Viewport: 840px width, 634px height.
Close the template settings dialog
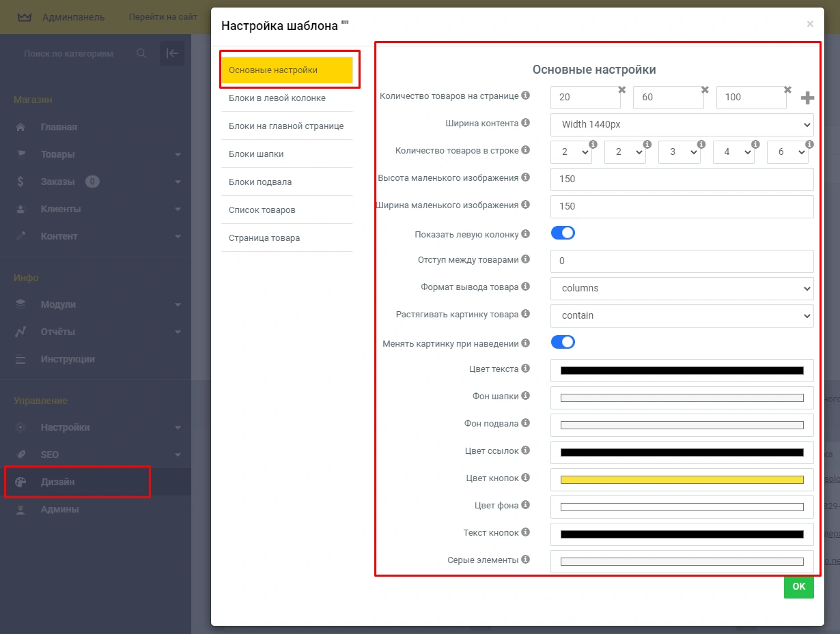click(x=810, y=25)
